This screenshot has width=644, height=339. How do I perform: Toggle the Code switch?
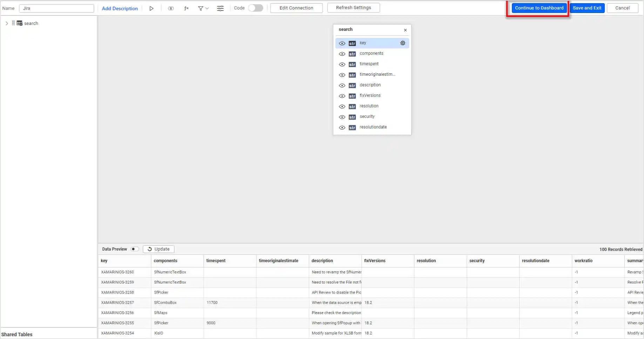pos(256,8)
